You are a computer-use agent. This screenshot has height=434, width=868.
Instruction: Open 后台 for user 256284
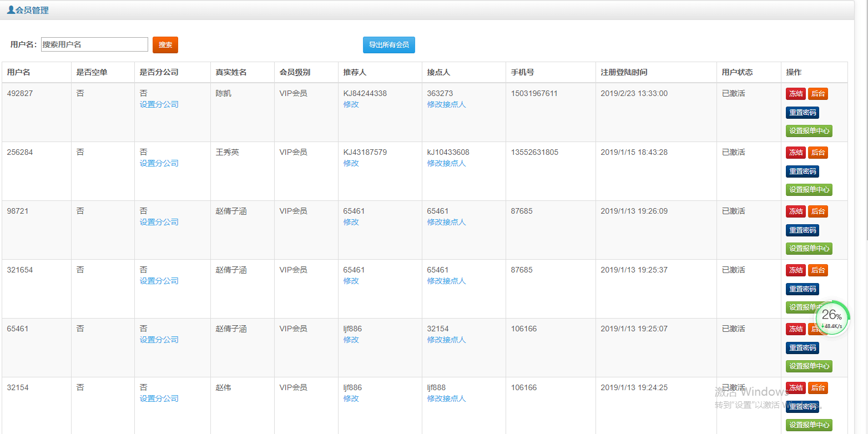pyautogui.click(x=818, y=153)
